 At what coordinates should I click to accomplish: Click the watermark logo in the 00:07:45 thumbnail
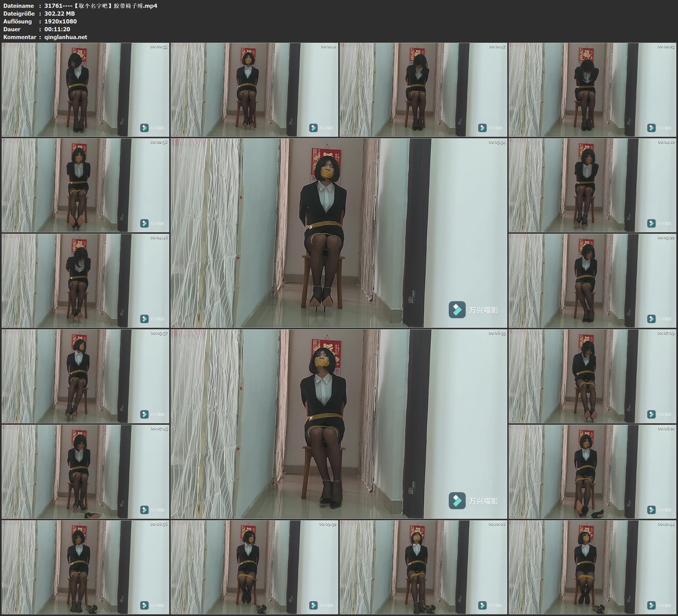click(x=144, y=510)
